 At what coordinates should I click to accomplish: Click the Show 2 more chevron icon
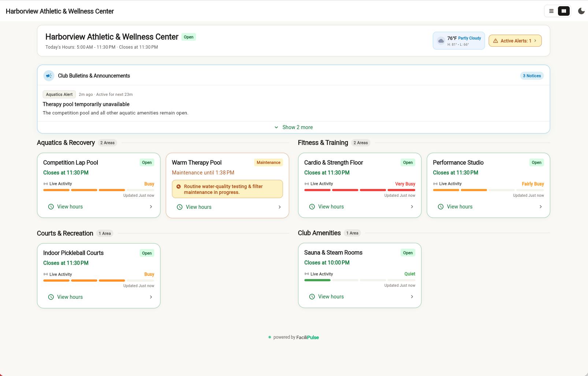pyautogui.click(x=276, y=127)
